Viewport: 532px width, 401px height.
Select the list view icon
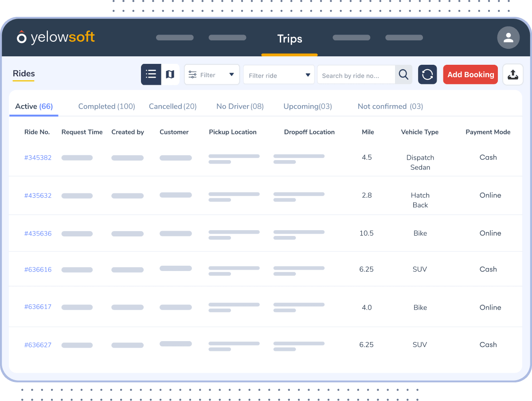151,74
